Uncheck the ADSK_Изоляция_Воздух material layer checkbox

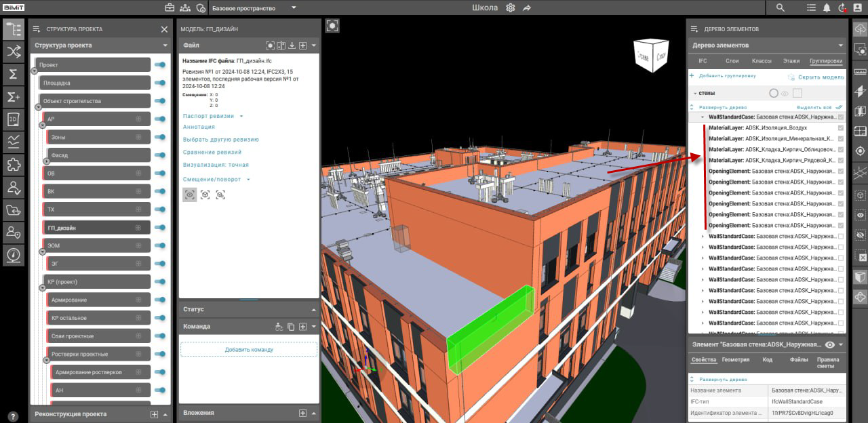pyautogui.click(x=841, y=128)
